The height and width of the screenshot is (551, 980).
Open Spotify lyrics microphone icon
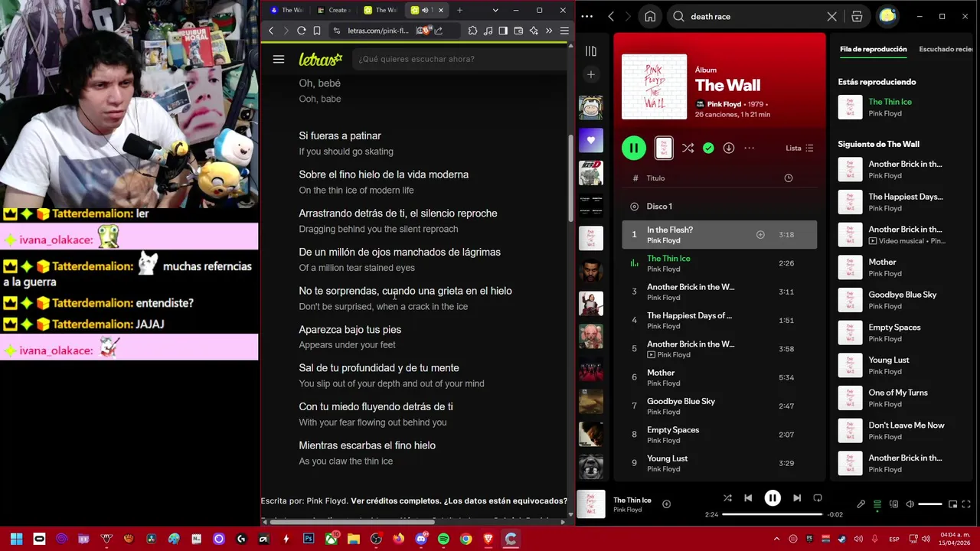pyautogui.click(x=861, y=504)
